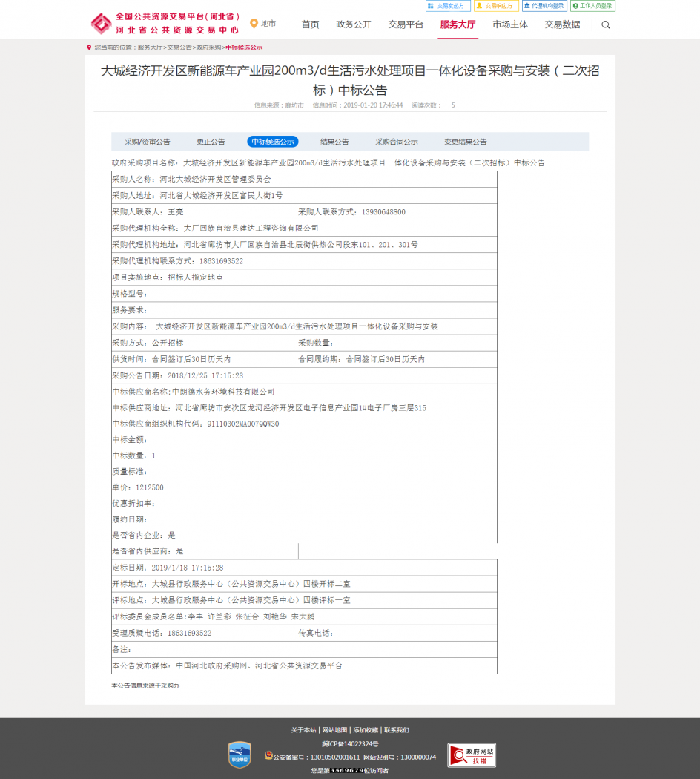Go to 首页 in navigation

[x=310, y=24]
